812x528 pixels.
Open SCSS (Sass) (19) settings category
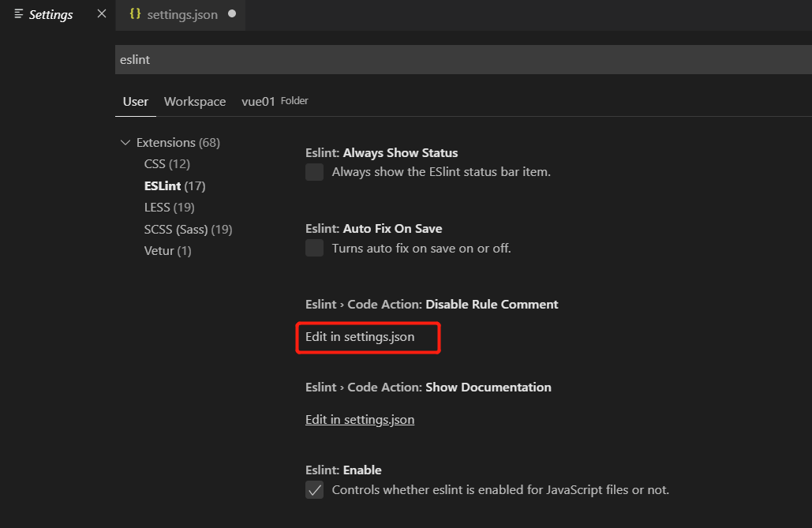(x=188, y=230)
